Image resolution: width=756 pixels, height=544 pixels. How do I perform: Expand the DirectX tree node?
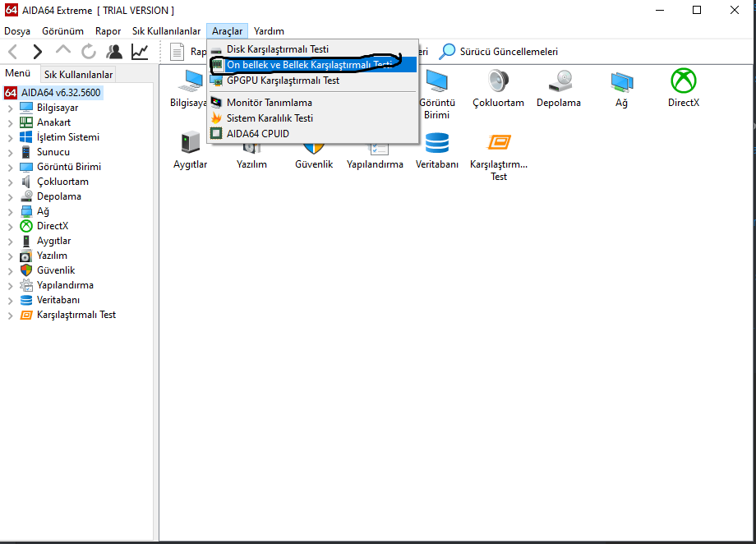tap(10, 227)
